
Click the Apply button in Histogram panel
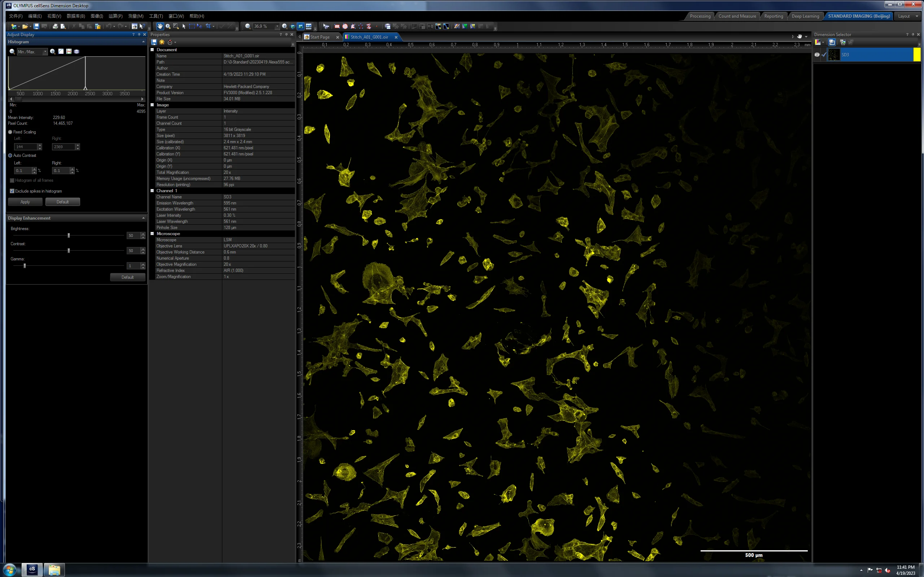tap(25, 202)
